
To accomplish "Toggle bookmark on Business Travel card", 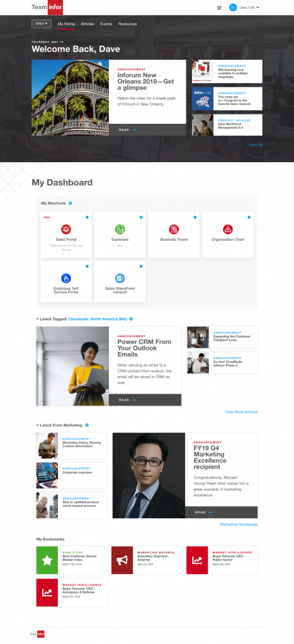I will click(195, 217).
